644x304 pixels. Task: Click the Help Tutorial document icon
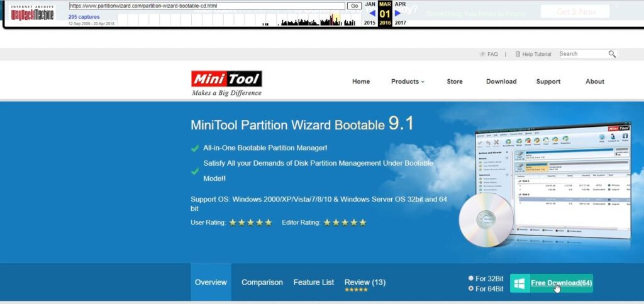(518, 54)
